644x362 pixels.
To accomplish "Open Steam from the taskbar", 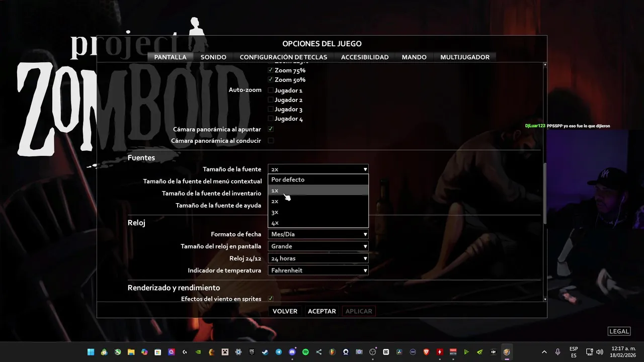I will pyautogui.click(x=265, y=352).
